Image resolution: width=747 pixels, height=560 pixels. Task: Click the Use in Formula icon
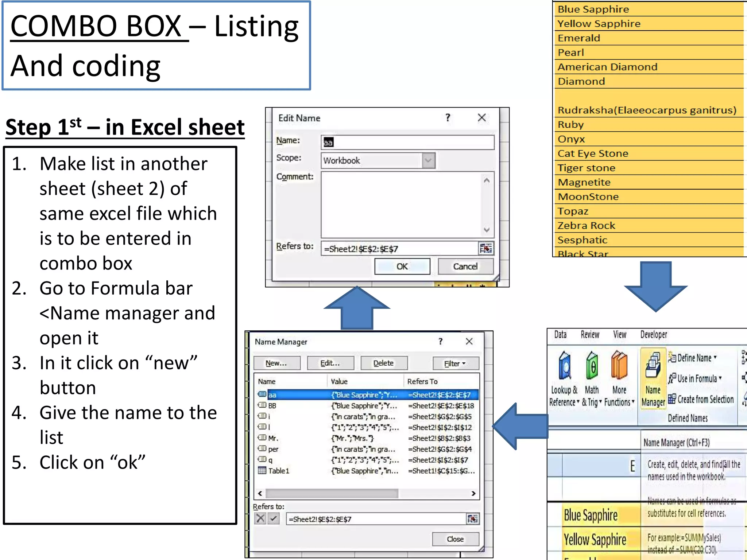click(x=672, y=379)
